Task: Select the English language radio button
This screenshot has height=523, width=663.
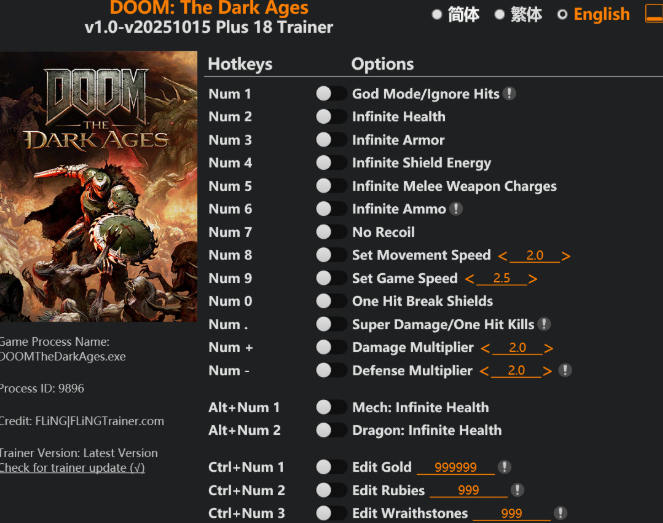Action: click(562, 15)
